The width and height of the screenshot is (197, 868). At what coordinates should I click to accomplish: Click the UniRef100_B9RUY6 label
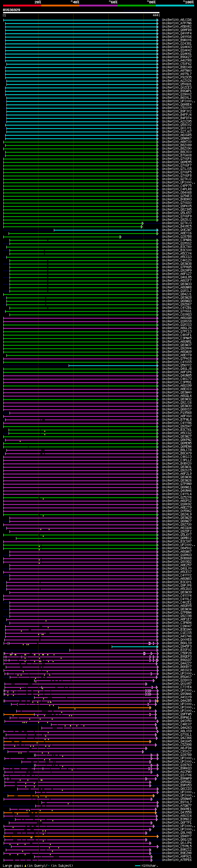tap(177, 40)
